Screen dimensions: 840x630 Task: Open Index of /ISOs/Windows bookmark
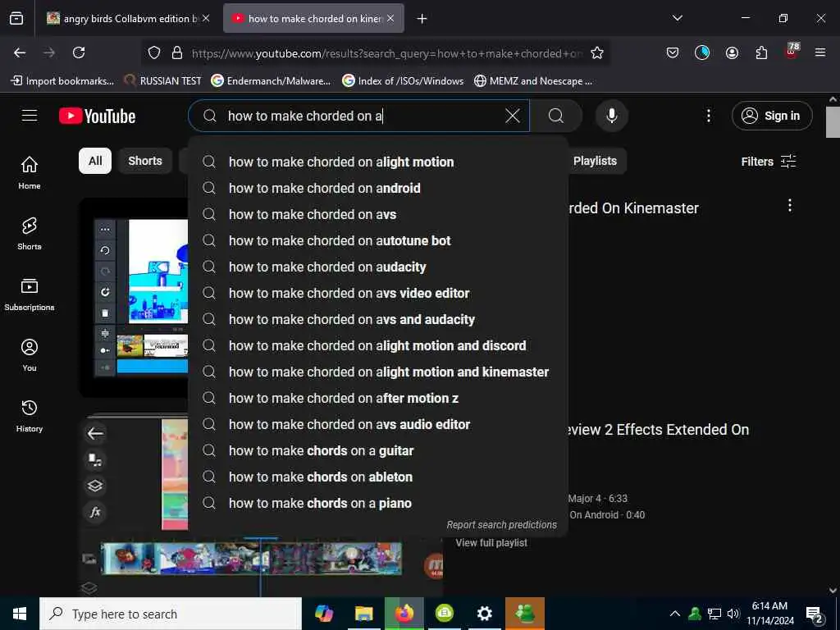tap(404, 81)
